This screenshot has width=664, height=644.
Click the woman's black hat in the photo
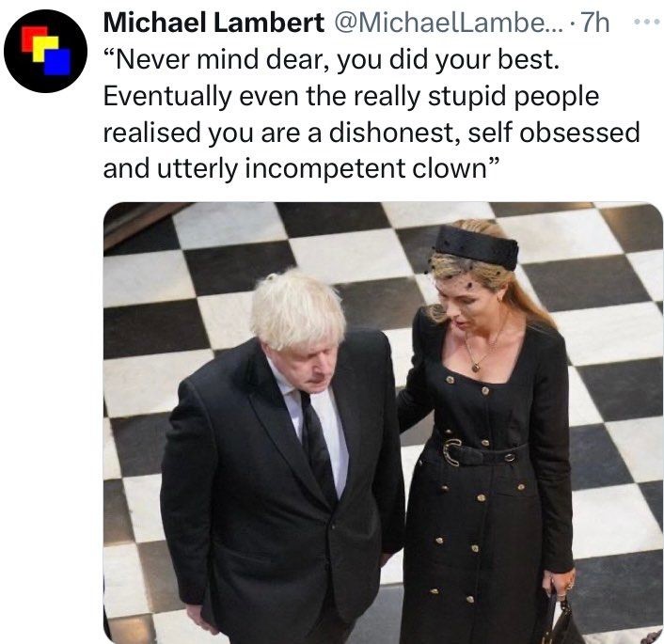click(476, 247)
